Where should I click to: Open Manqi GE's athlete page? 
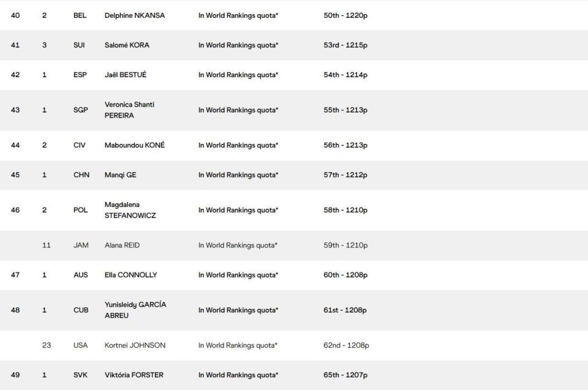click(121, 175)
